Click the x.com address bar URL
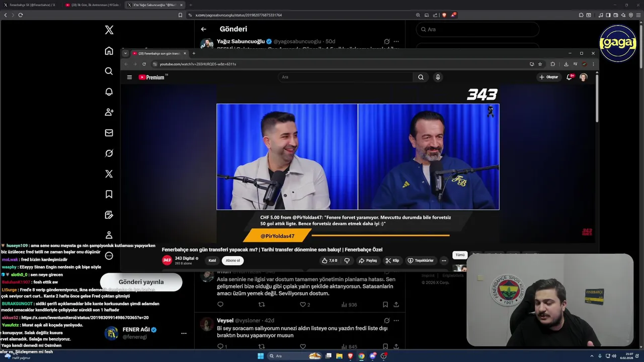 point(238,15)
